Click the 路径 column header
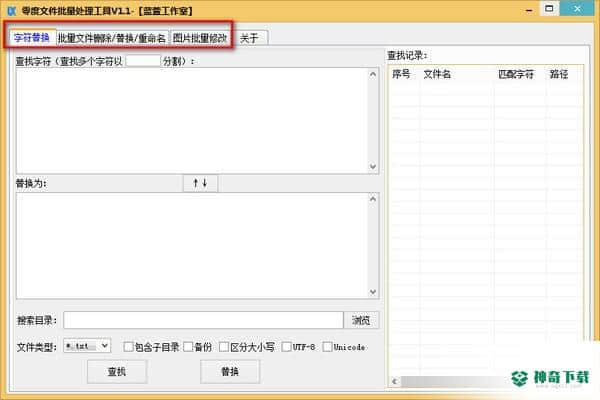The width and height of the screenshot is (600, 400). coord(564,74)
